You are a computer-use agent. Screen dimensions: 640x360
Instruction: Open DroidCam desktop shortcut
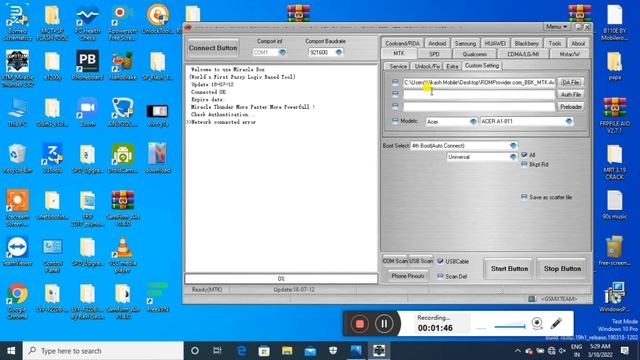tap(122, 158)
